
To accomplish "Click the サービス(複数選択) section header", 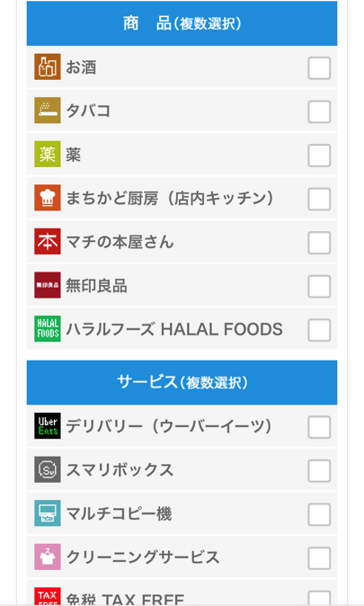I will tap(182, 383).
